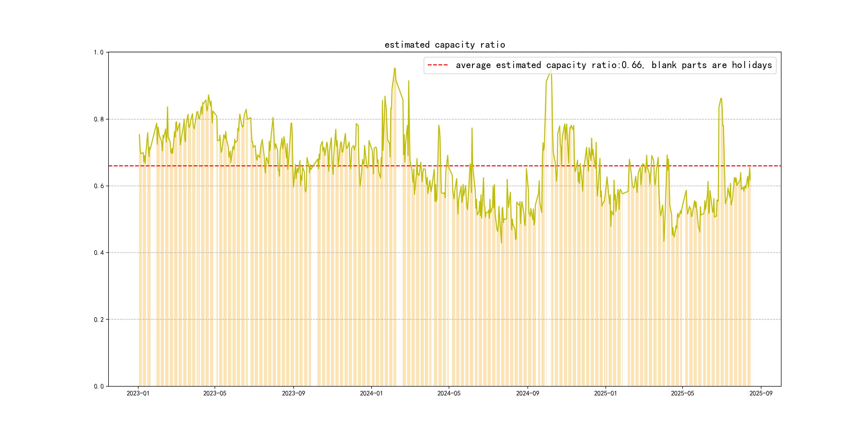
Task: Click the 2023-05 x-axis label
Action: 215,394
